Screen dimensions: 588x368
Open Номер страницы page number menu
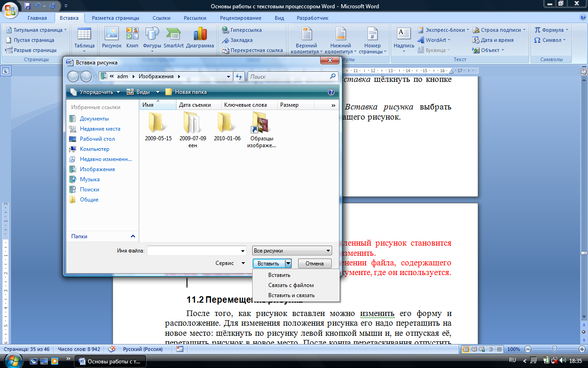372,40
